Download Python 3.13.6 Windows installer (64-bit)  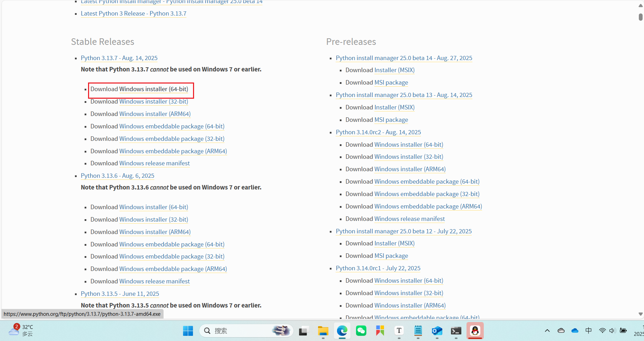point(154,207)
